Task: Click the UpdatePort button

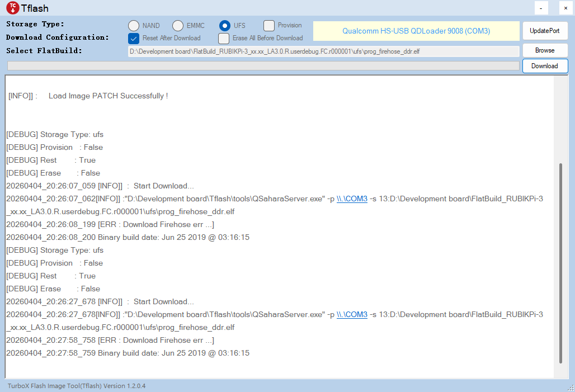Action: pyautogui.click(x=545, y=31)
